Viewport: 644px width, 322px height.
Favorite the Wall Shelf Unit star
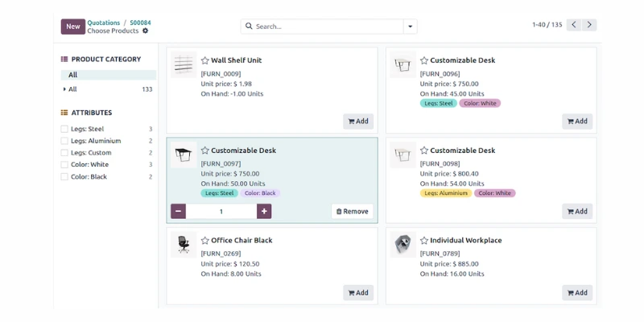click(205, 60)
